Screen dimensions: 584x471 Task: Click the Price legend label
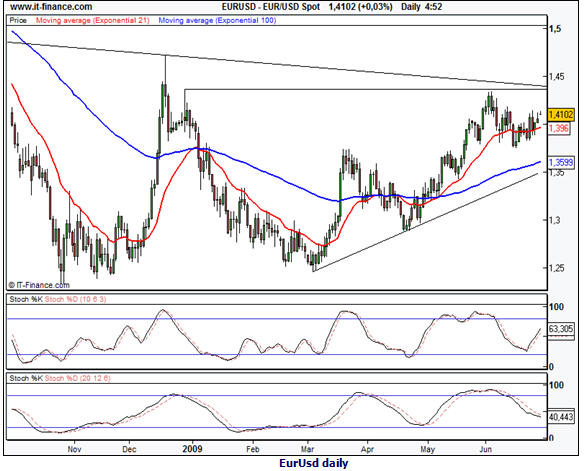[18, 20]
